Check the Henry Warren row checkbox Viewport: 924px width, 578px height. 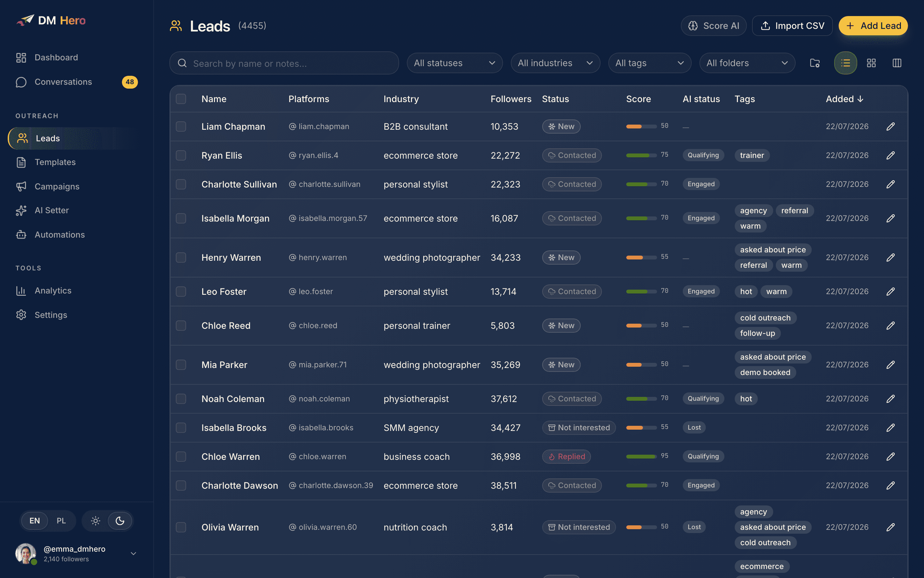pos(181,258)
